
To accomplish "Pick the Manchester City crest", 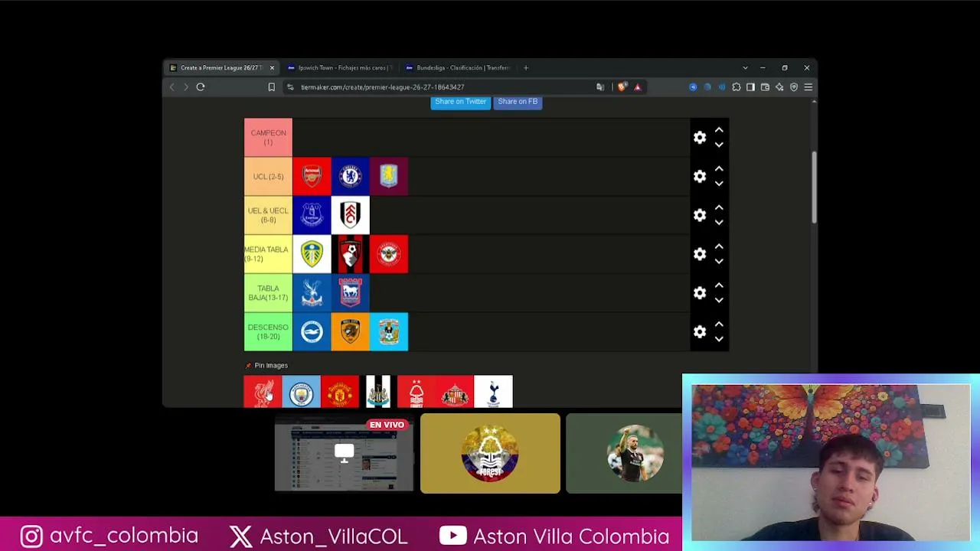I will [302, 392].
